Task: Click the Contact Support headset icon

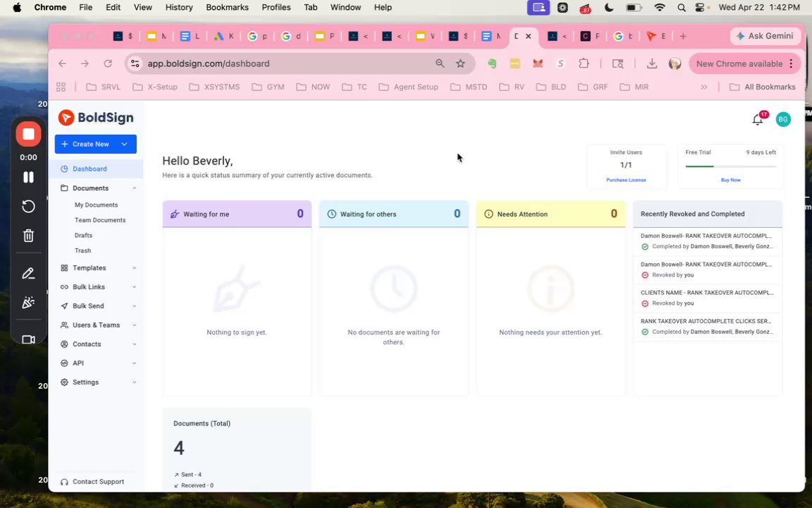Action: click(64, 482)
